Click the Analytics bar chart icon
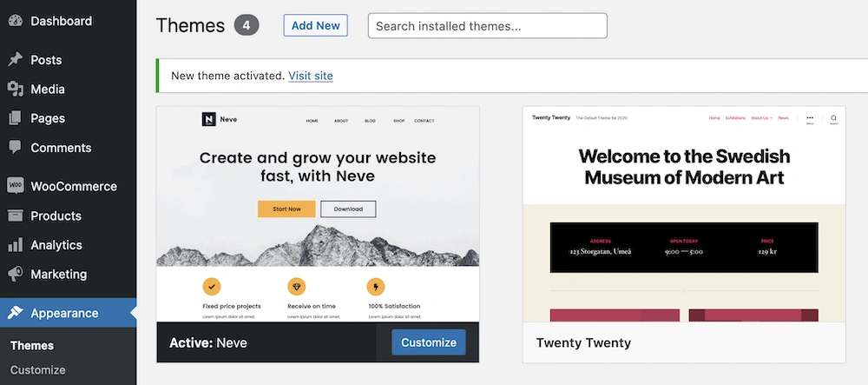The image size is (868, 385). click(x=15, y=245)
